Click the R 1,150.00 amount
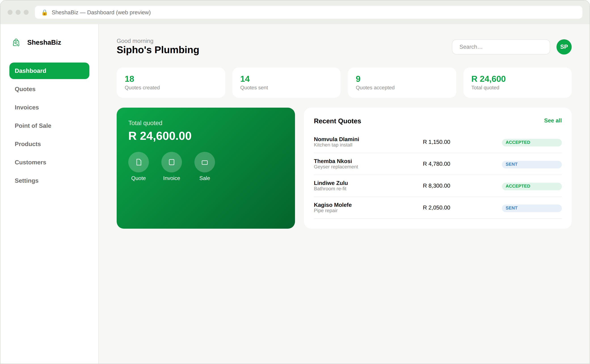 (436, 142)
